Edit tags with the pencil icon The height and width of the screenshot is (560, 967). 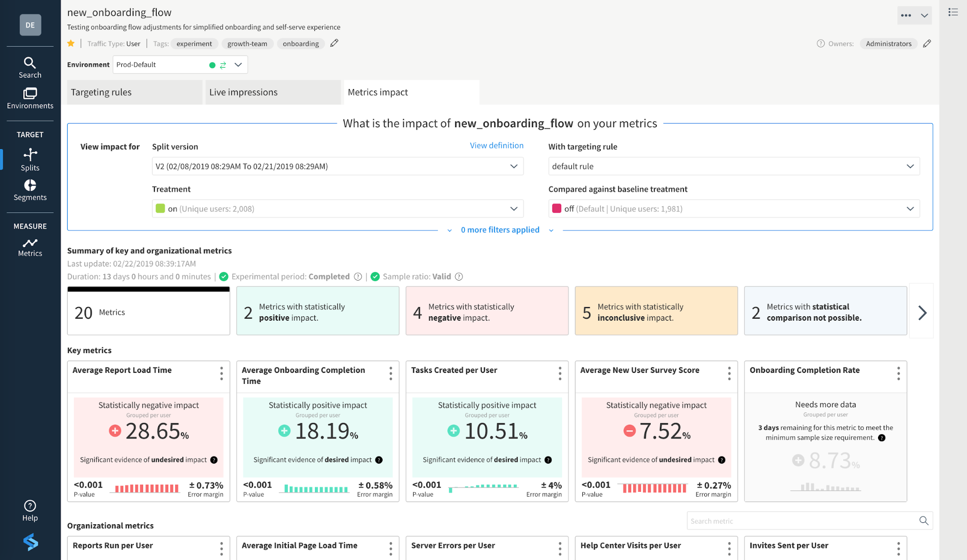tap(334, 44)
